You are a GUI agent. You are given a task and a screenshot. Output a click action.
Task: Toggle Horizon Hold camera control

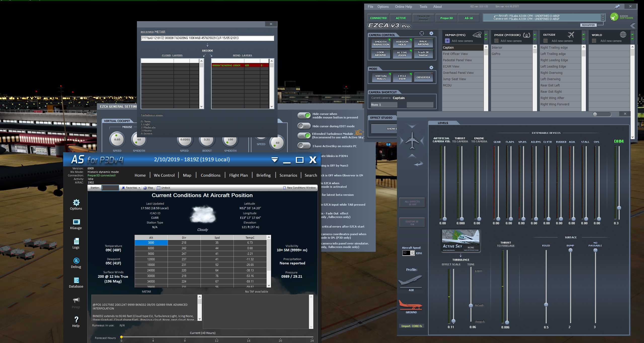pyautogui.click(x=402, y=43)
